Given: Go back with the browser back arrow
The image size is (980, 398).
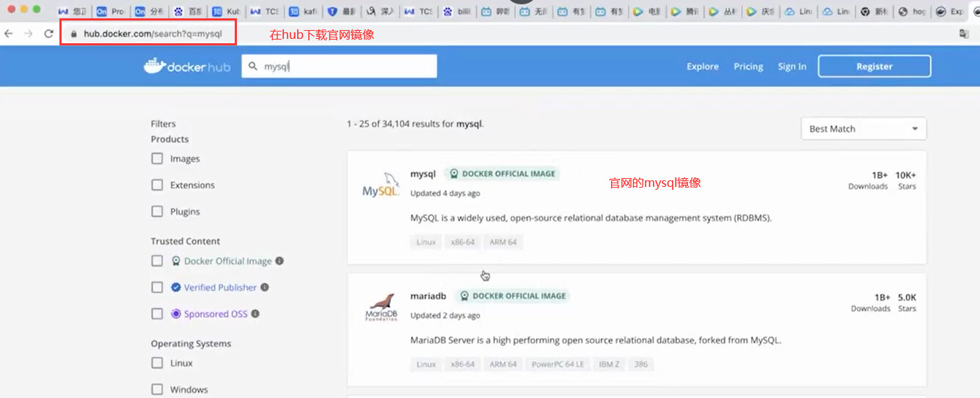Looking at the screenshot, I should pyautogui.click(x=9, y=34).
